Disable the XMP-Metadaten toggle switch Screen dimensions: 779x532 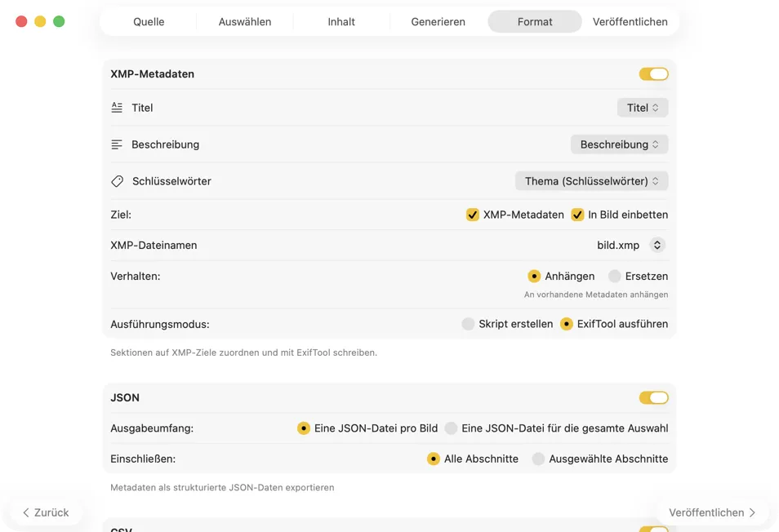[653, 74]
